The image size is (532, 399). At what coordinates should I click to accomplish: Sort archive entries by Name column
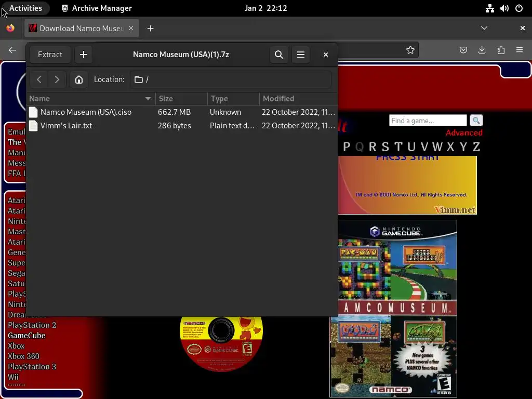click(x=90, y=99)
